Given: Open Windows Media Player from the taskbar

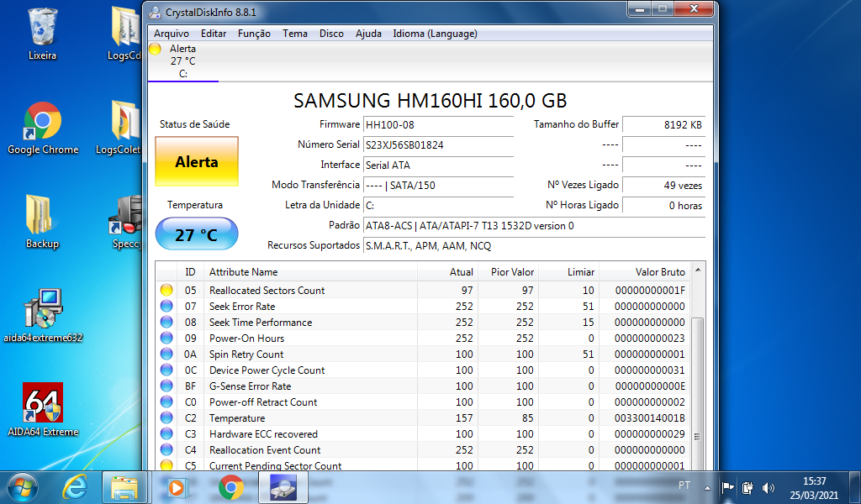Looking at the screenshot, I should [x=177, y=487].
